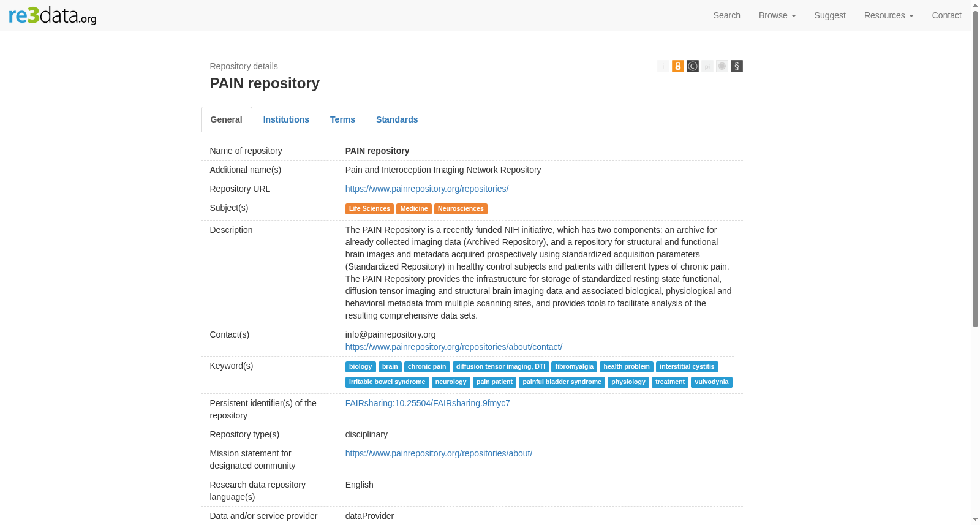The image size is (980, 525).
Task: Open the FAIRsharing persistent identifier link
Action: (x=428, y=403)
